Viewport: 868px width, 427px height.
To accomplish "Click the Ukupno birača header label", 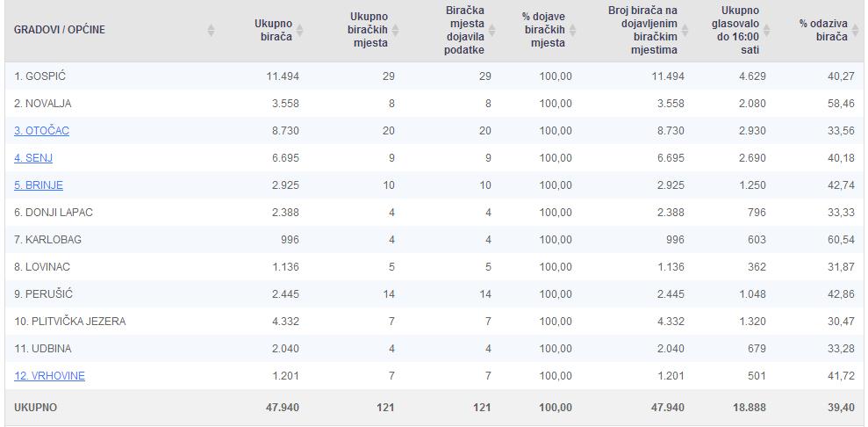I will (274, 30).
